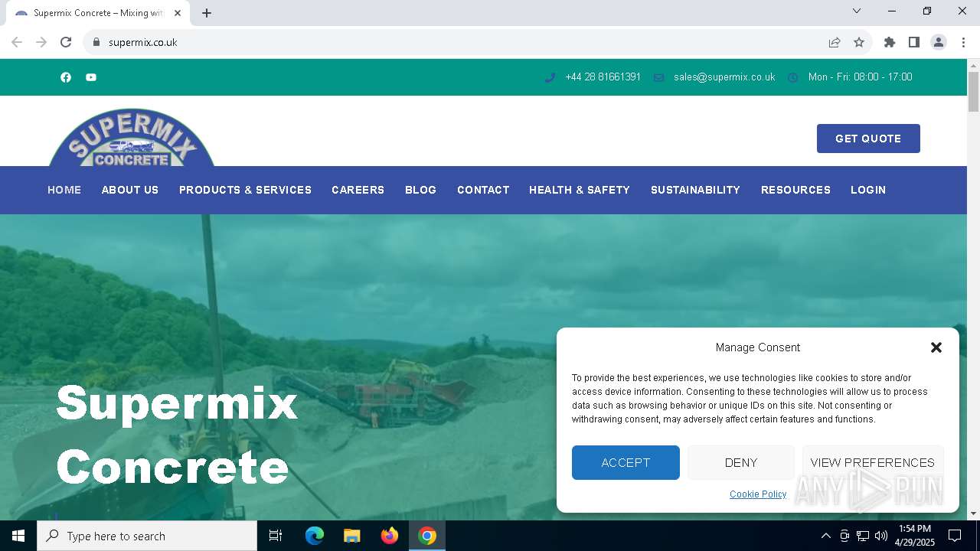Open the BLOG menu item
Image resolution: width=980 pixels, height=551 pixels.
(x=420, y=190)
